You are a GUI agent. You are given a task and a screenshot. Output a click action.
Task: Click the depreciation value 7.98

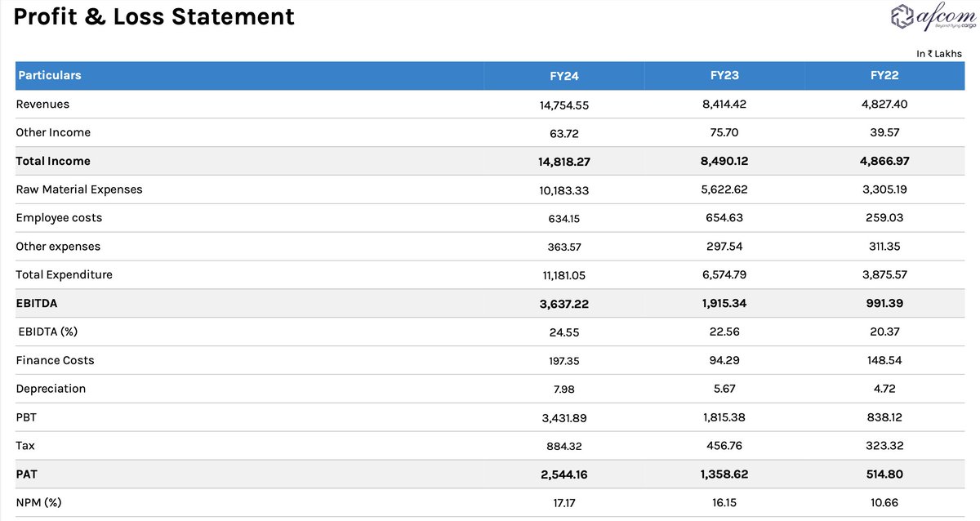point(564,390)
